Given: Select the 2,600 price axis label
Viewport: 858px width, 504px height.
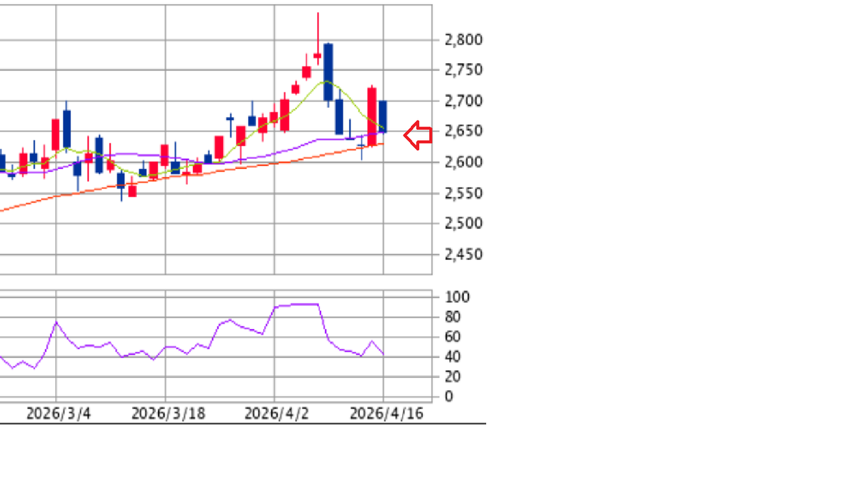Looking at the screenshot, I should point(463,162).
